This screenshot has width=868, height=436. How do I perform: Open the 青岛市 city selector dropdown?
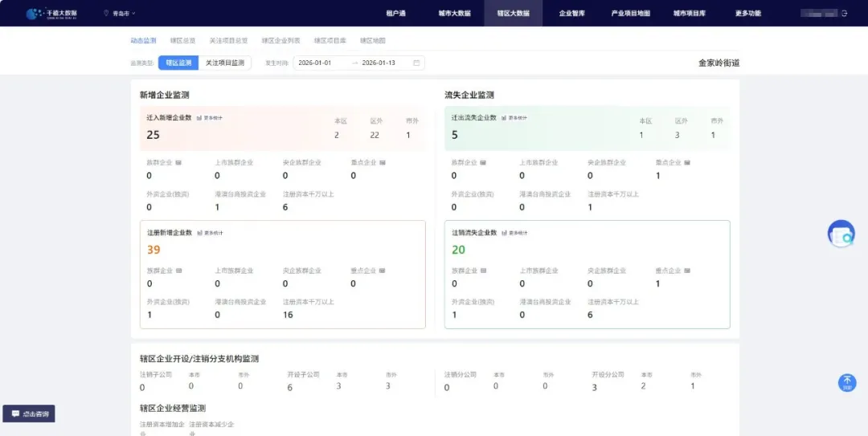(x=124, y=13)
